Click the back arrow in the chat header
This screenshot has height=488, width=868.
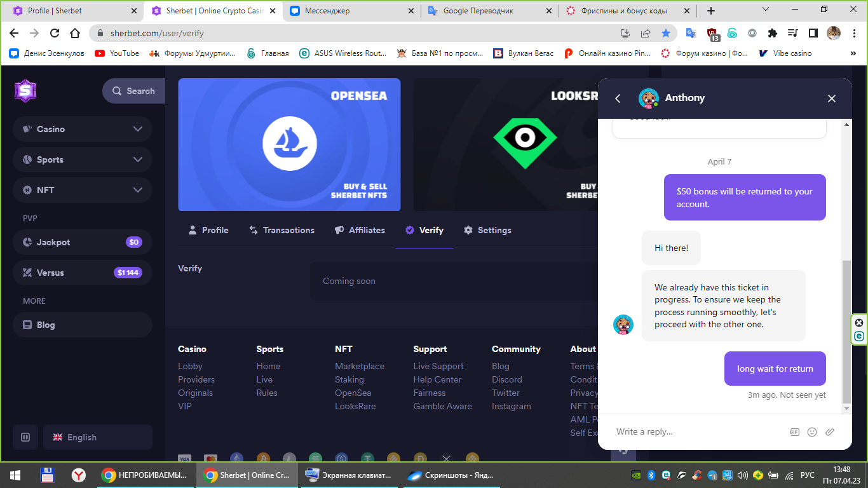[x=618, y=98]
